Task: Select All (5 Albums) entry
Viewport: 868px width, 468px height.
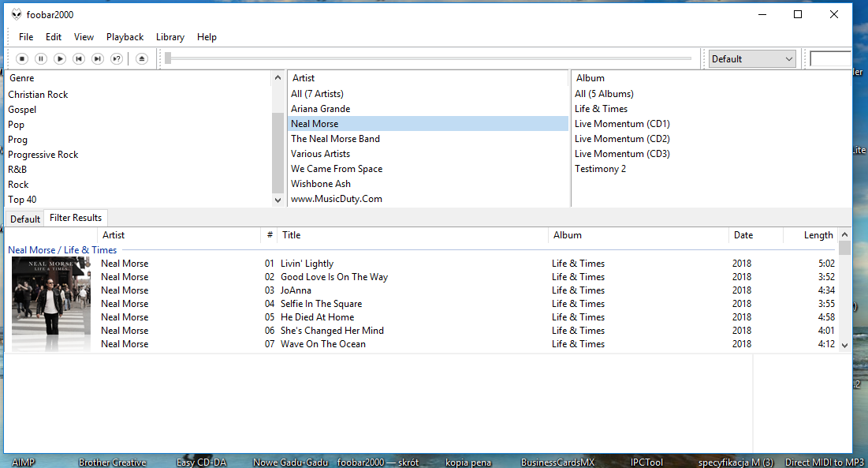Action: coord(711,94)
